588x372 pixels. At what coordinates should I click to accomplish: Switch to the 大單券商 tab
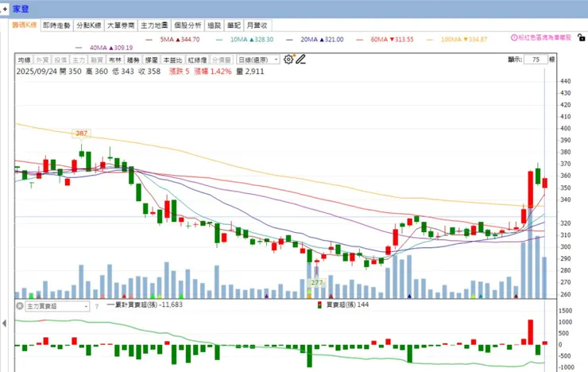[121, 25]
